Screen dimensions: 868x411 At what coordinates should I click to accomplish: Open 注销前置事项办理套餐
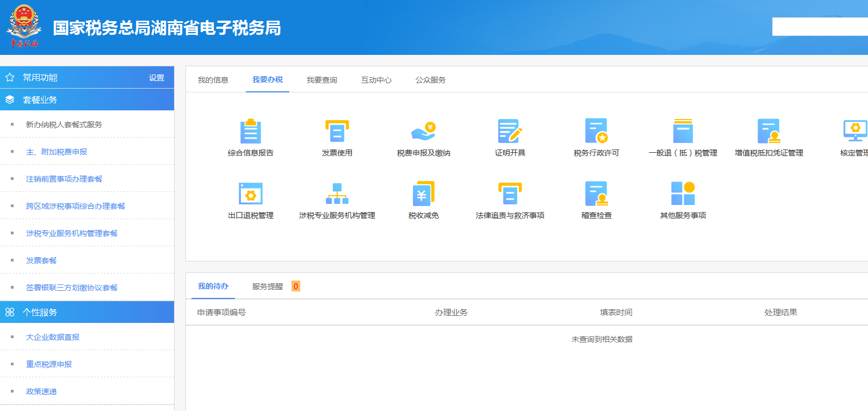(x=64, y=179)
